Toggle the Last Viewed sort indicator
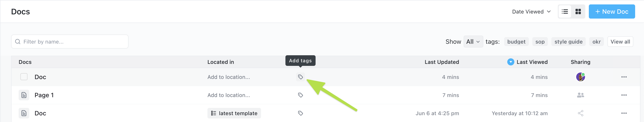Screen dimensions: 644x122 click(x=511, y=62)
